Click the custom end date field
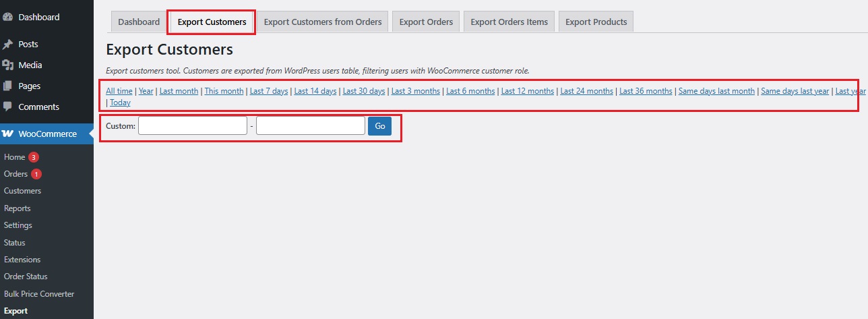Image resolution: width=868 pixels, height=319 pixels. [x=311, y=125]
